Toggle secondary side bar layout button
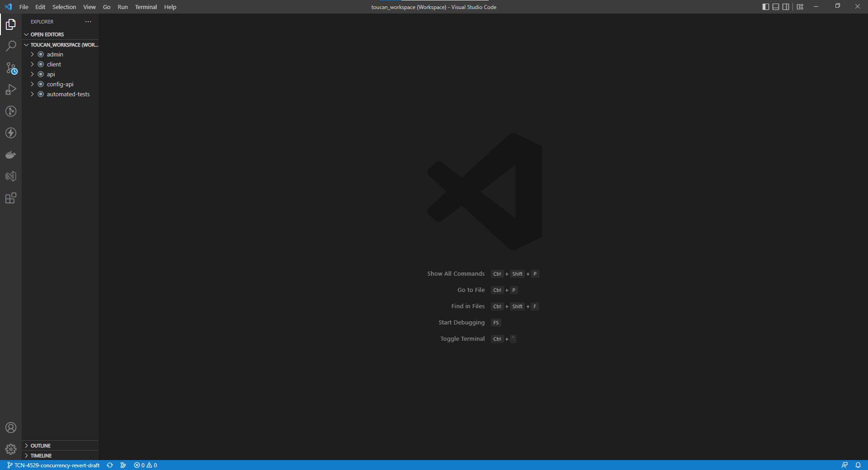868x470 pixels. 786,7
